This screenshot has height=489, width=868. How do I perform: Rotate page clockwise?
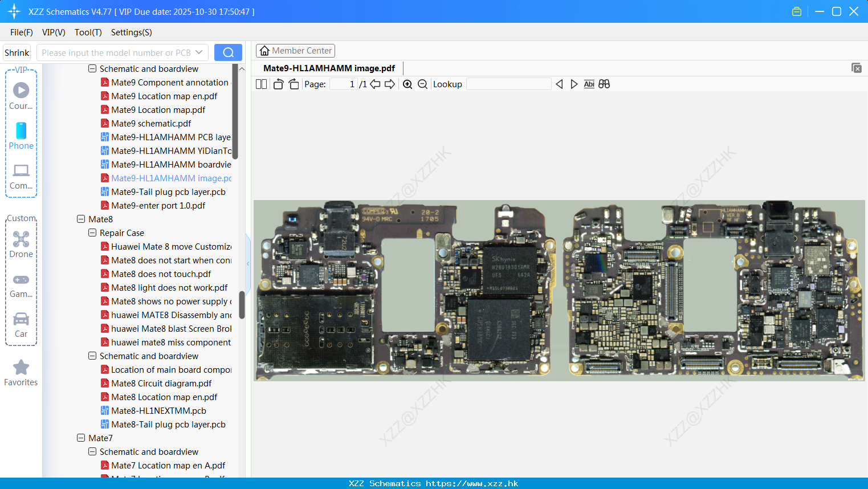tap(294, 84)
